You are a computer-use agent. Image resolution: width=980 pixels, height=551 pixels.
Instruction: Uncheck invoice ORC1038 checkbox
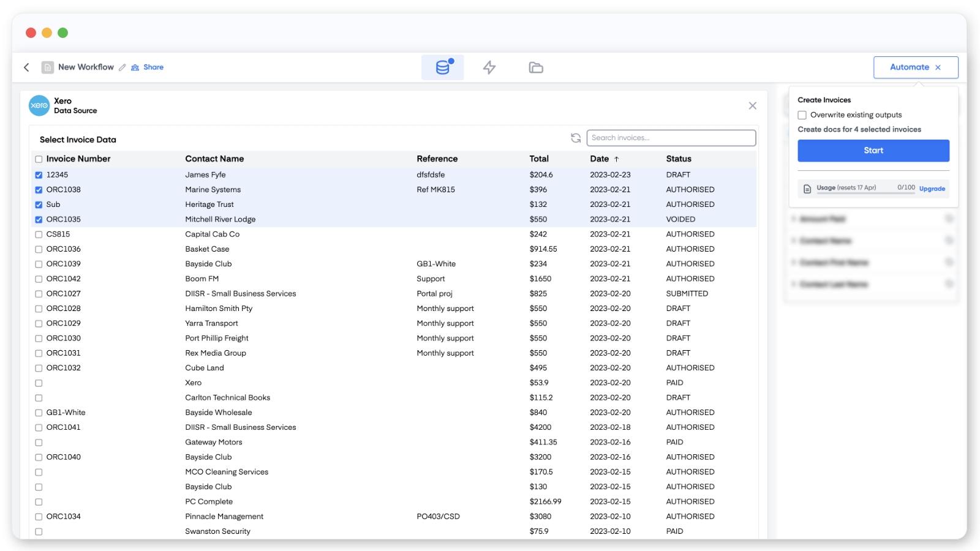39,190
